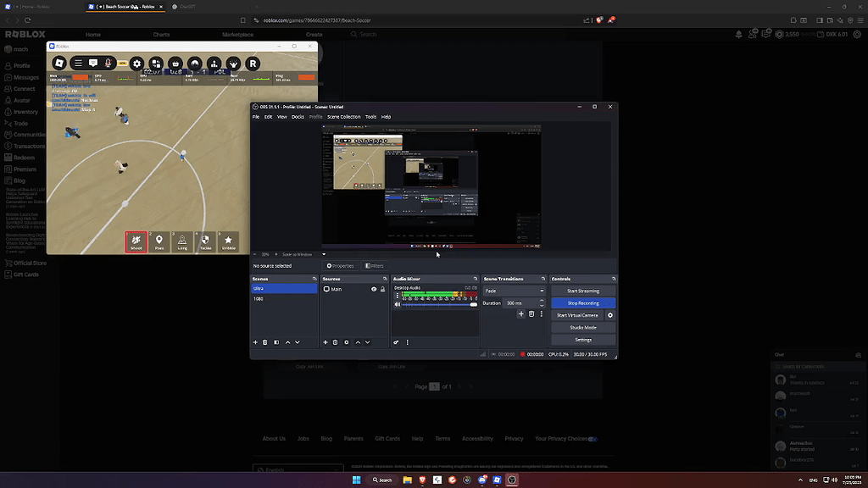Open source properties via the gear icon

(347, 342)
